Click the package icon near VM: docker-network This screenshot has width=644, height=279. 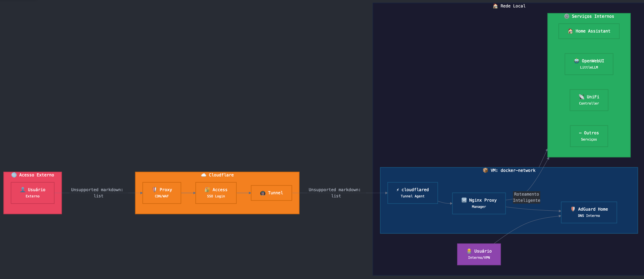coord(485,170)
